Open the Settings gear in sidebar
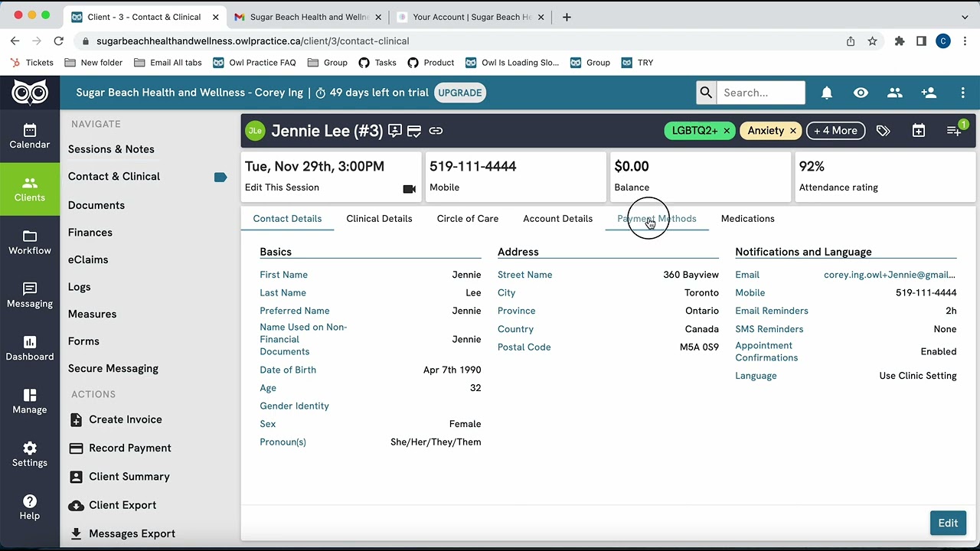This screenshot has height=551, width=980. click(30, 454)
